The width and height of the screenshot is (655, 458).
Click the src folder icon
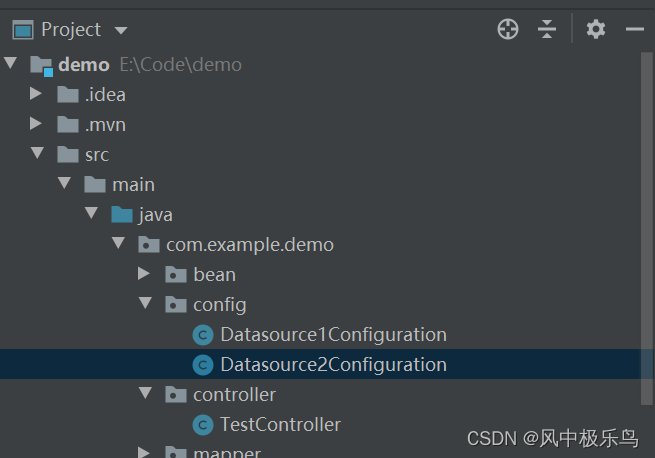pos(68,155)
